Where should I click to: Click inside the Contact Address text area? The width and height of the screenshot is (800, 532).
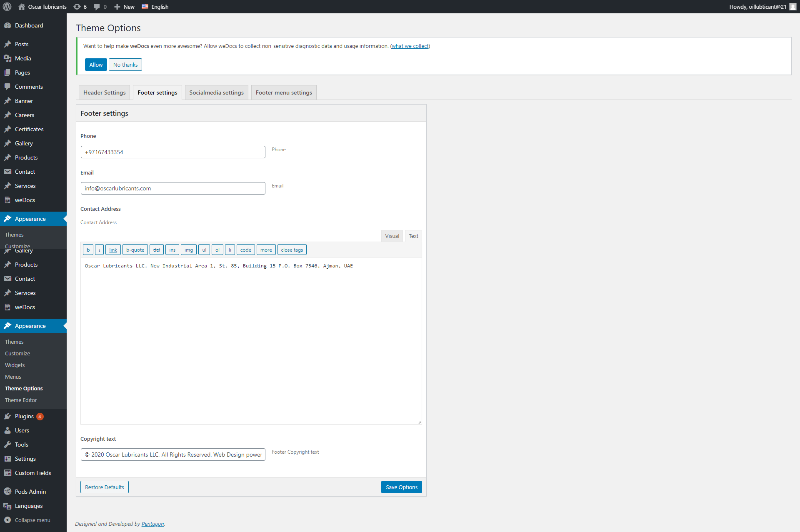[251, 341]
